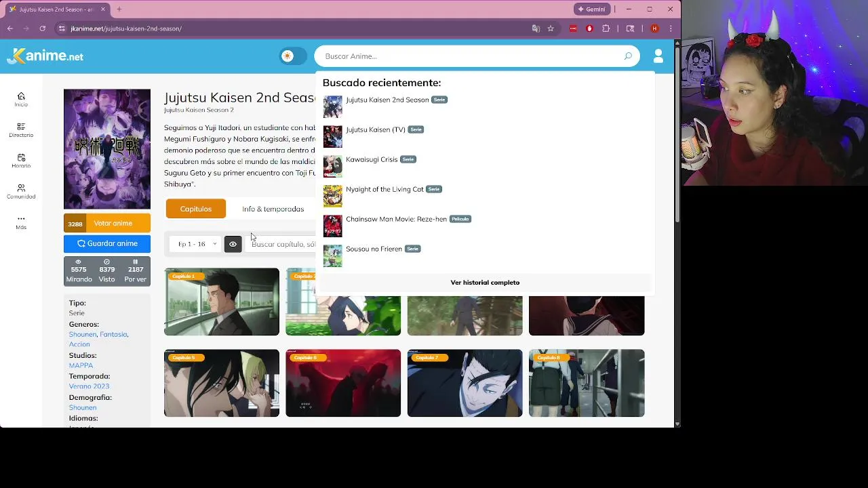868x488 pixels.
Task: Select the Capitulos tab
Action: click(x=195, y=209)
